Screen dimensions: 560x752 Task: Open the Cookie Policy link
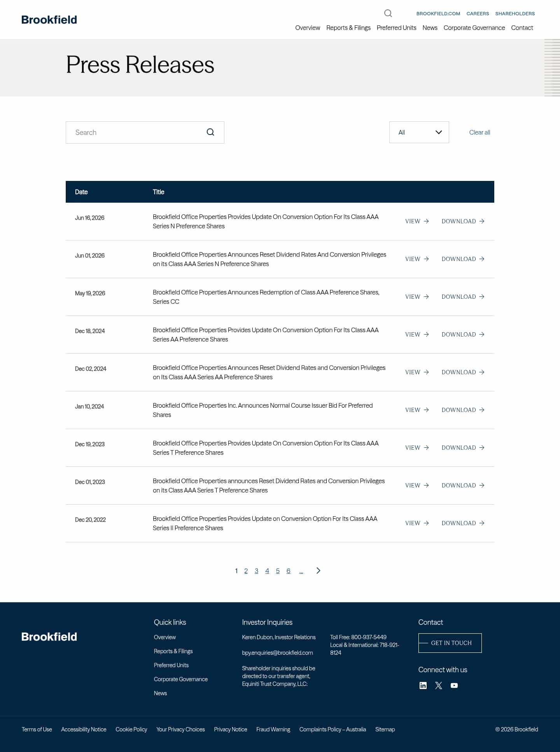131,729
